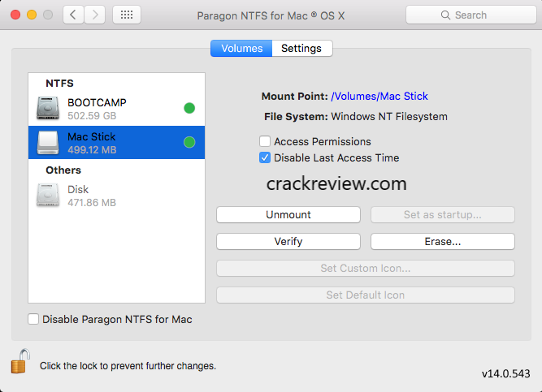542x392 pixels.
Task: Uncheck Disable Last Access Time
Action: coord(265,157)
